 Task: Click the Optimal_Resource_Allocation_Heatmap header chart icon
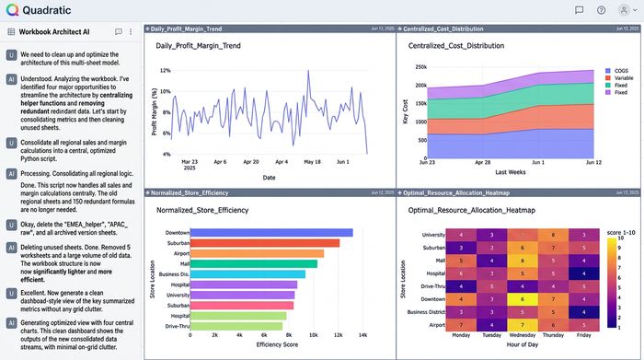[x=399, y=192]
